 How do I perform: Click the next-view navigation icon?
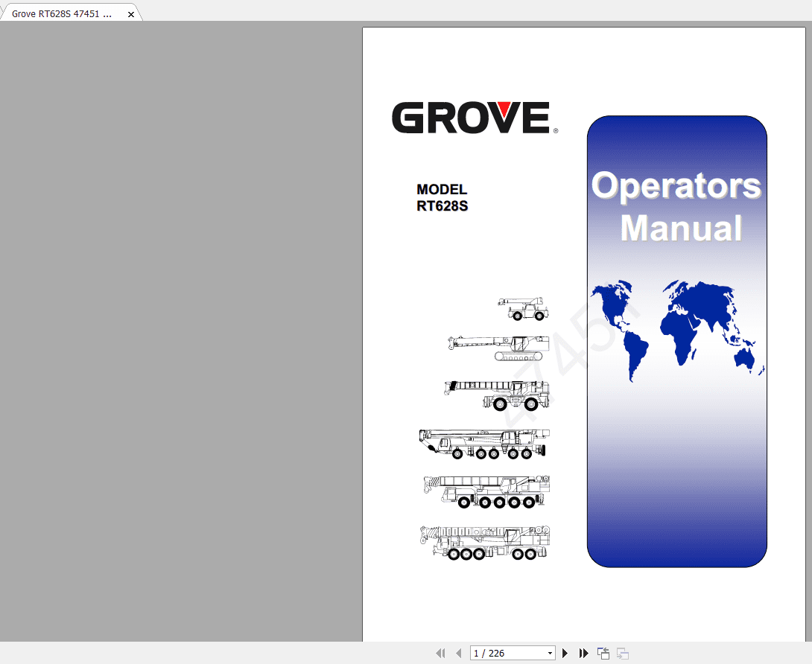tap(623, 652)
